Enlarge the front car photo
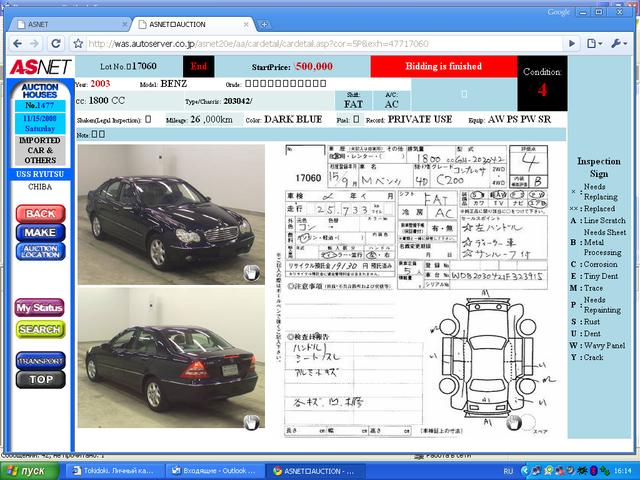Viewport: 640px width, 480px height. click(171, 214)
